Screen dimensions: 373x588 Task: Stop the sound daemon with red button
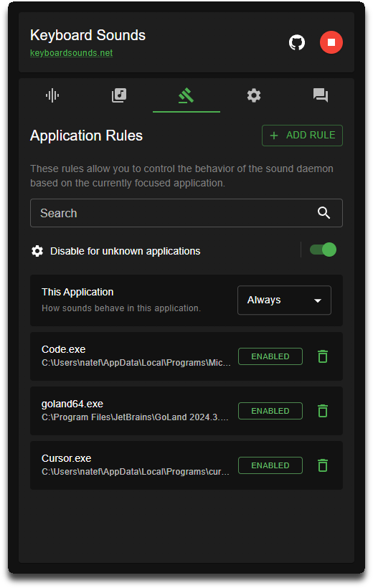[331, 42]
